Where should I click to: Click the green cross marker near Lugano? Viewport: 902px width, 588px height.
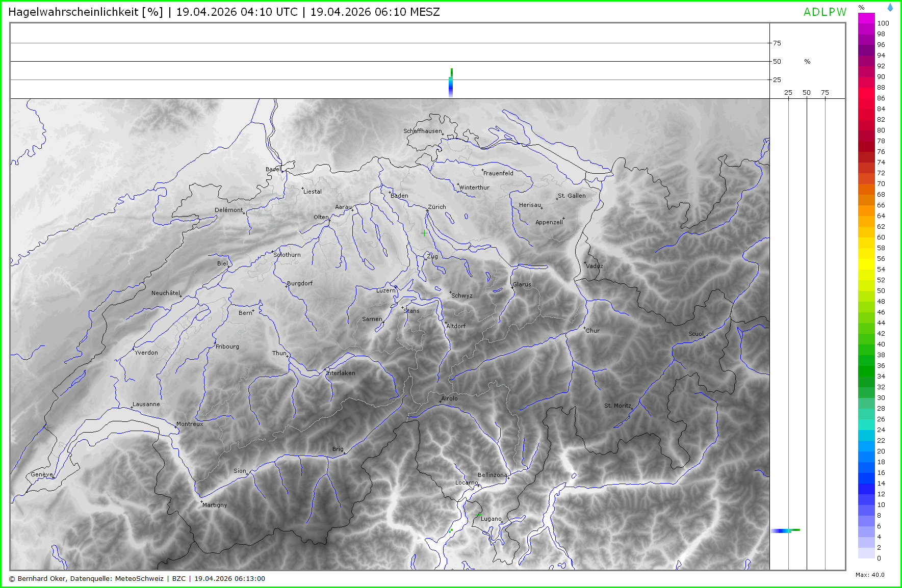(x=478, y=516)
